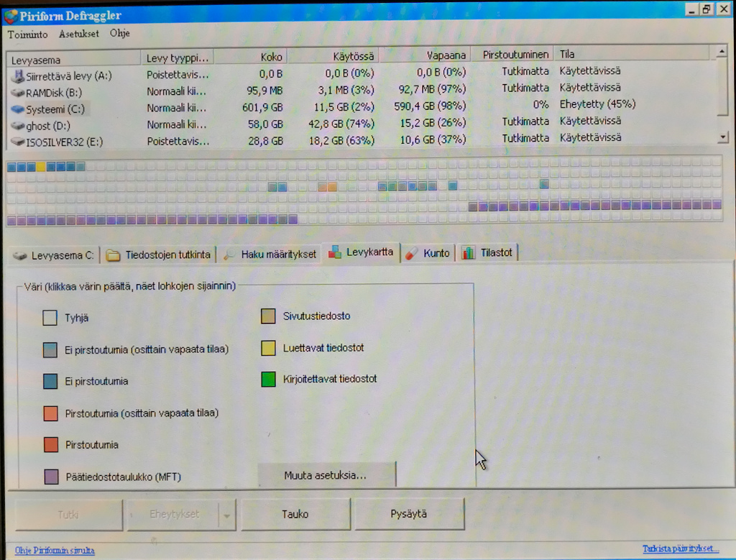Click the Tutki button
Screen dimensions: 736x560
69,515
